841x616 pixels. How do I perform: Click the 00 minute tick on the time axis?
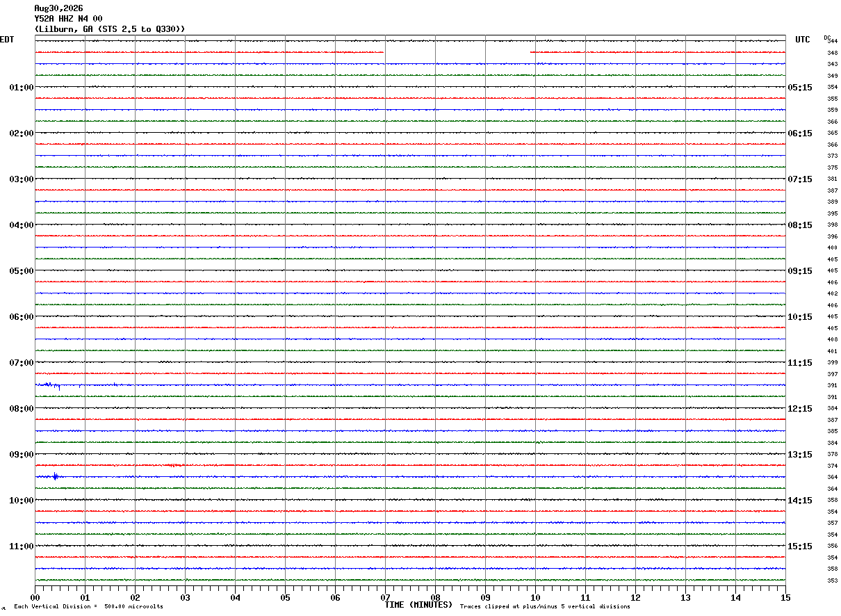tap(35, 597)
